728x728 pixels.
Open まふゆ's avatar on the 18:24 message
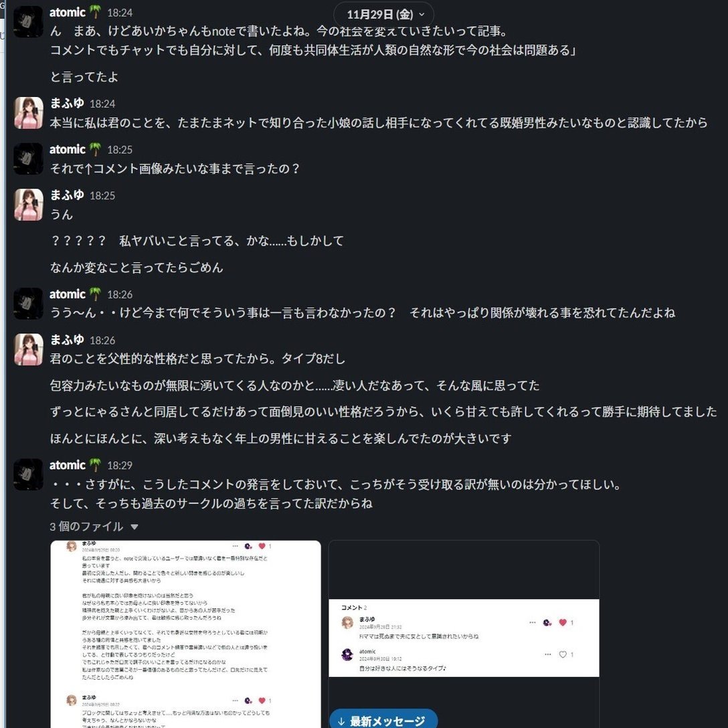[28, 113]
